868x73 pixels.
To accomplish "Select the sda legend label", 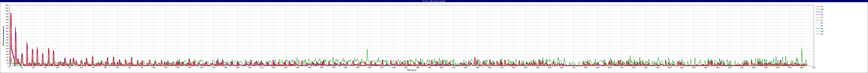I will click(x=822, y=26).
